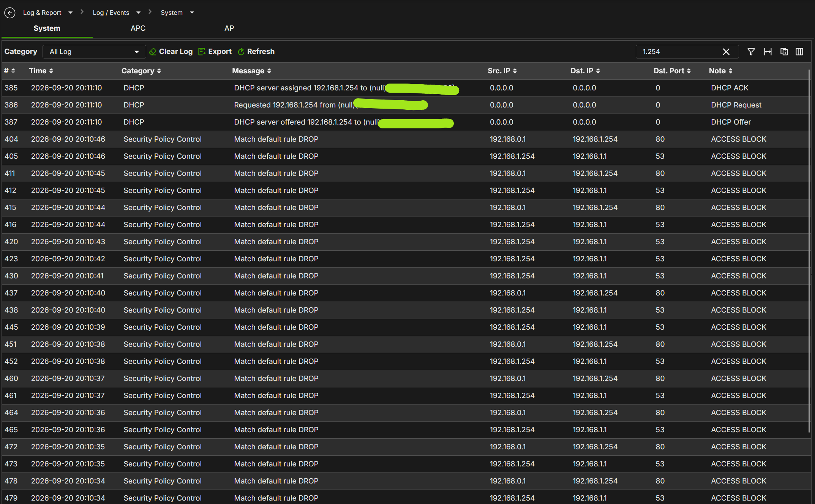Screen dimensions: 815x504
Task: Click row number 404
Action: [11, 139]
